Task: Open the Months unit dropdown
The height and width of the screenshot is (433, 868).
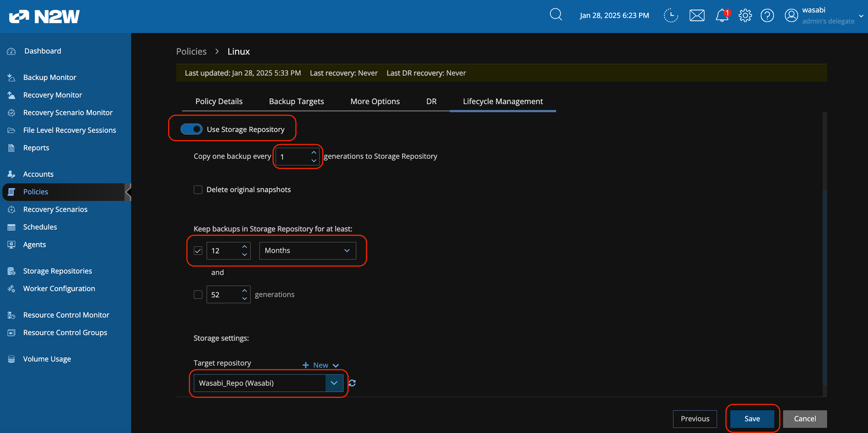Action: coord(307,250)
